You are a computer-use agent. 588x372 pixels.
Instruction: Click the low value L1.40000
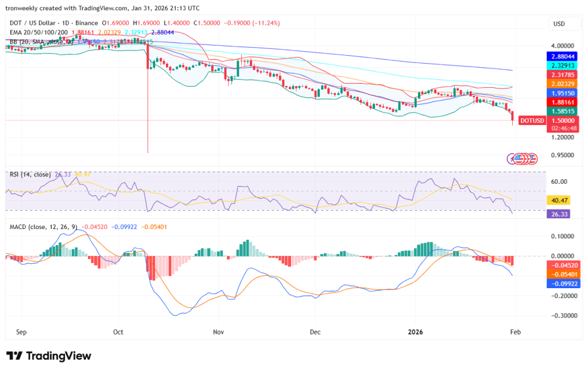(x=177, y=23)
